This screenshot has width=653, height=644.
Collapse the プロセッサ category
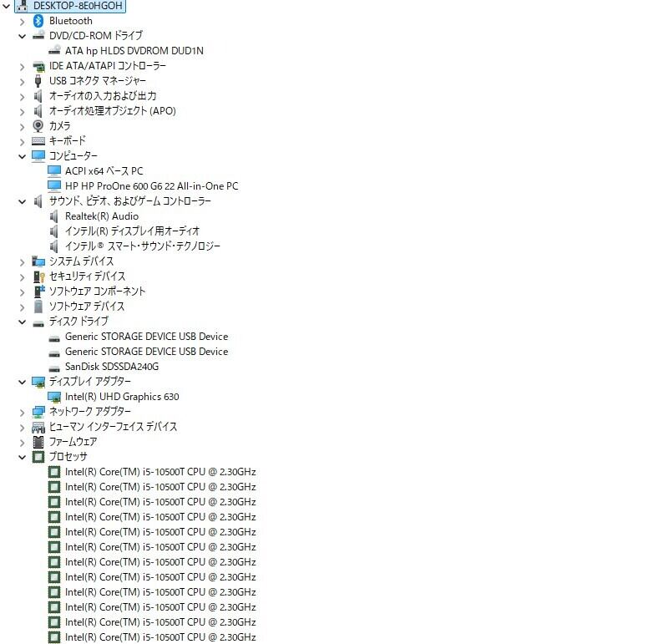[x=22, y=458]
